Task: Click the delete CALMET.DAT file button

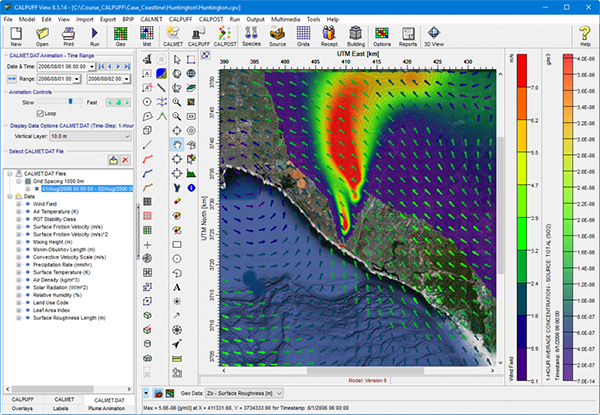Action: (126, 160)
